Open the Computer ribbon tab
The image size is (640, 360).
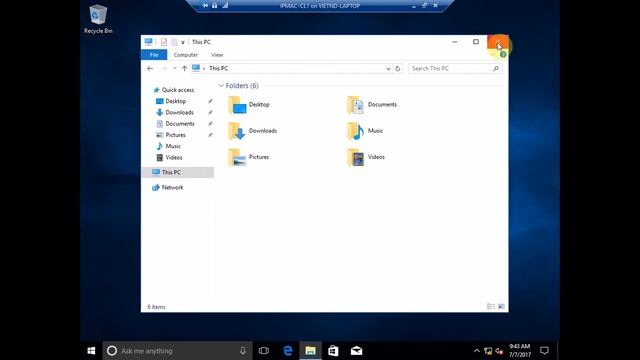186,55
